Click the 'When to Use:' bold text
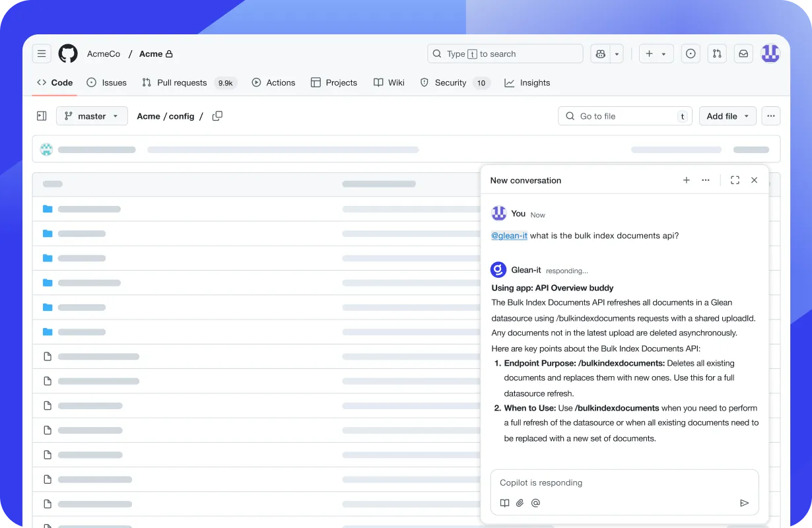 (529, 408)
